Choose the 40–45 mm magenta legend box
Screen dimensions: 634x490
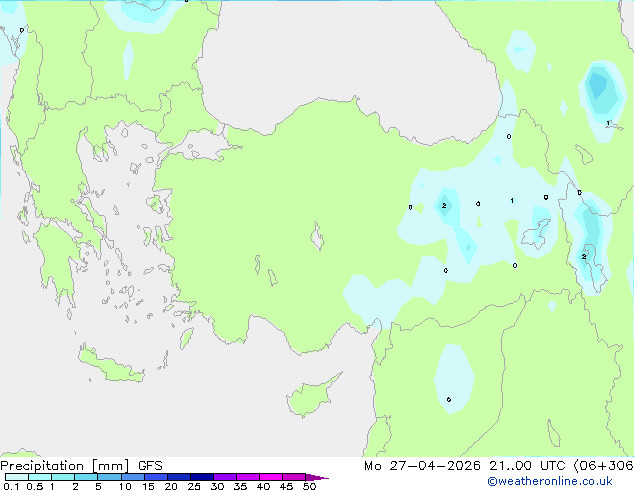[271, 477]
